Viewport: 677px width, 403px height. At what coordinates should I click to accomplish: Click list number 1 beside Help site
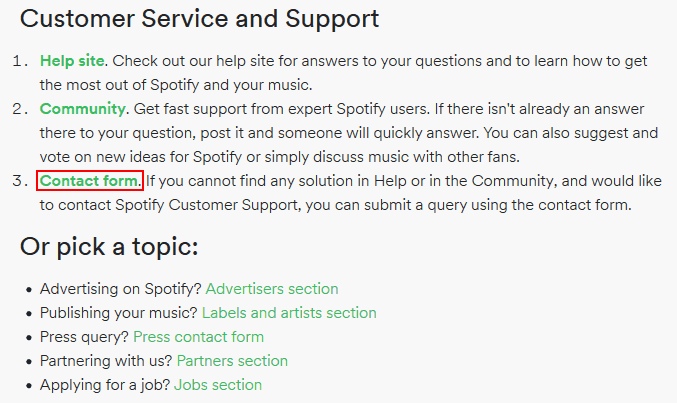pyautogui.click(x=20, y=61)
